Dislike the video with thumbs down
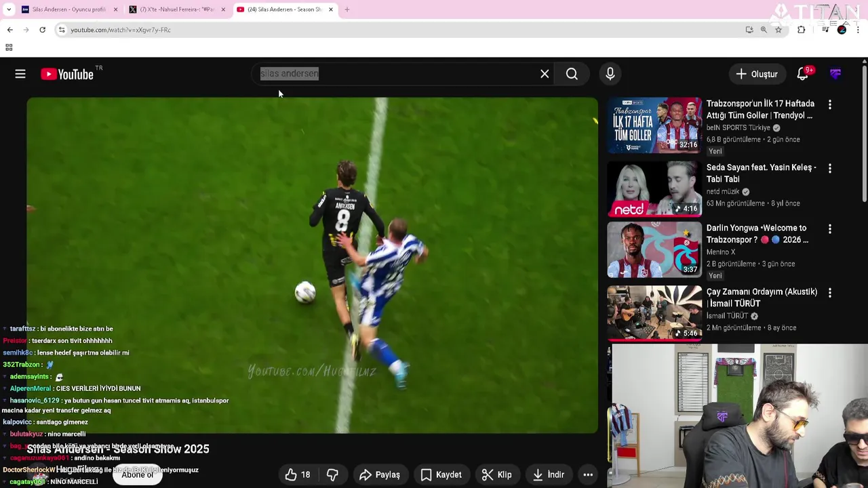 332,475
